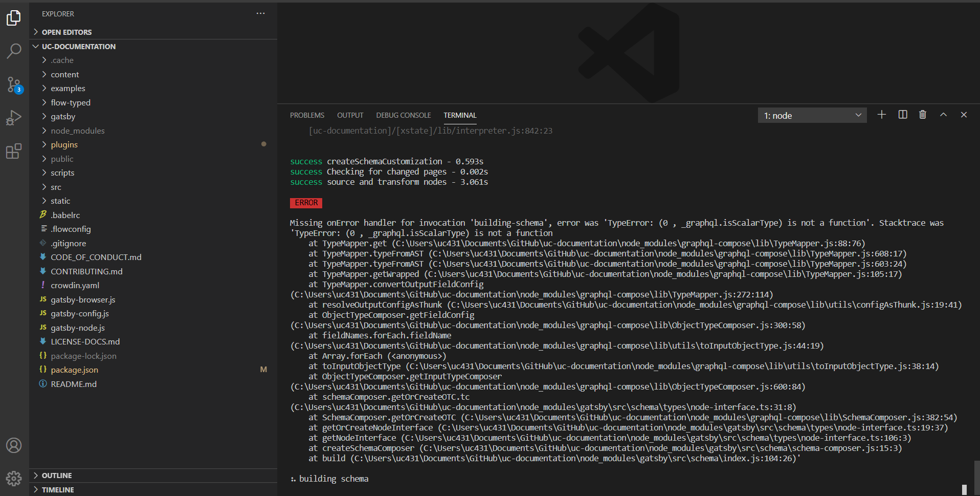The image size is (980, 496).
Task: Expand the public folder
Action: pos(153,159)
